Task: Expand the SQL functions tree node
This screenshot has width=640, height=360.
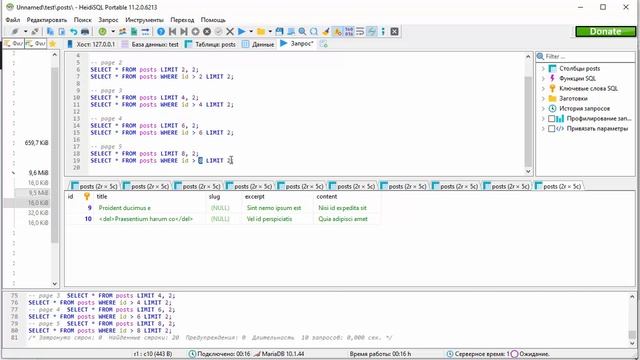Action: pos(543,78)
